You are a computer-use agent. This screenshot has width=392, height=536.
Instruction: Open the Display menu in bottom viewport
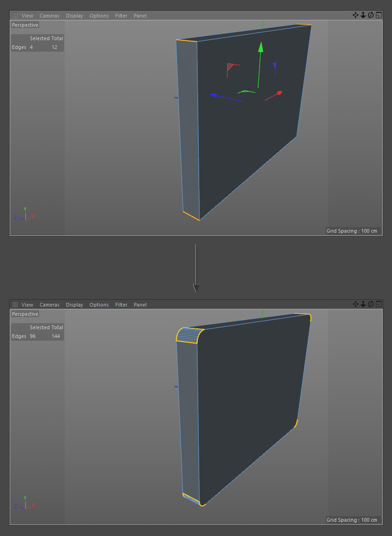click(74, 304)
